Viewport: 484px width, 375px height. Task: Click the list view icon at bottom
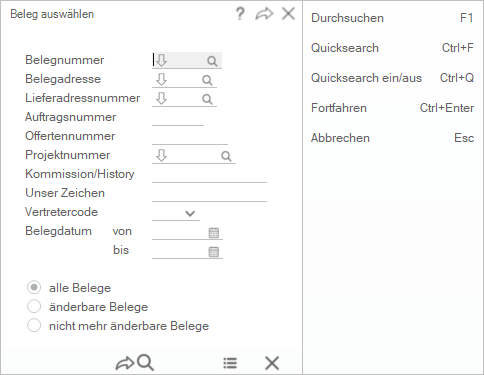[x=230, y=363]
